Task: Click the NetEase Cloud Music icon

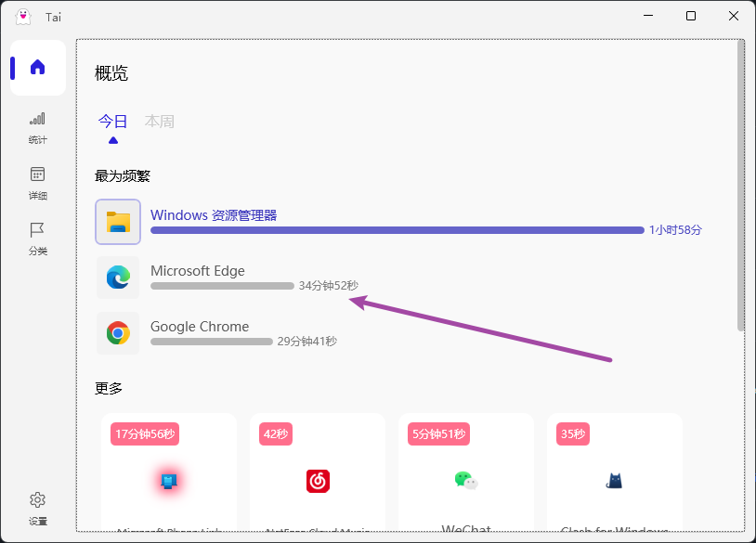Action: [x=318, y=481]
